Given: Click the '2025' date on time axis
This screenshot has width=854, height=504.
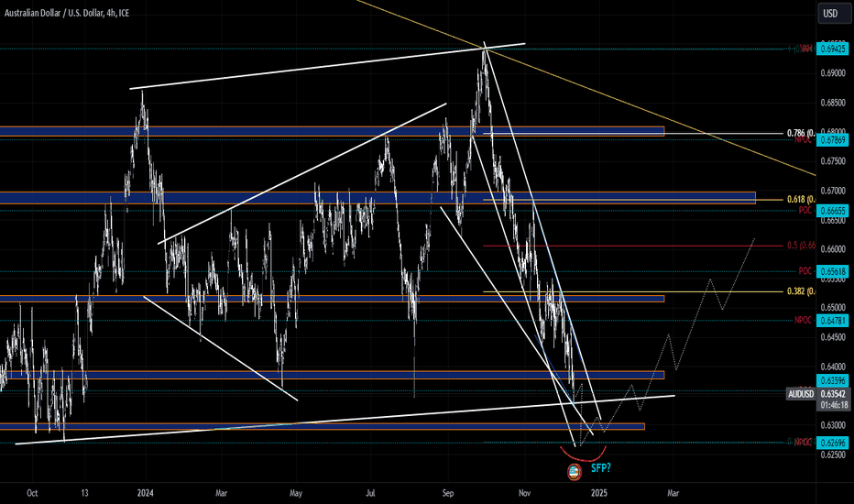Looking at the screenshot, I should coord(599,493).
